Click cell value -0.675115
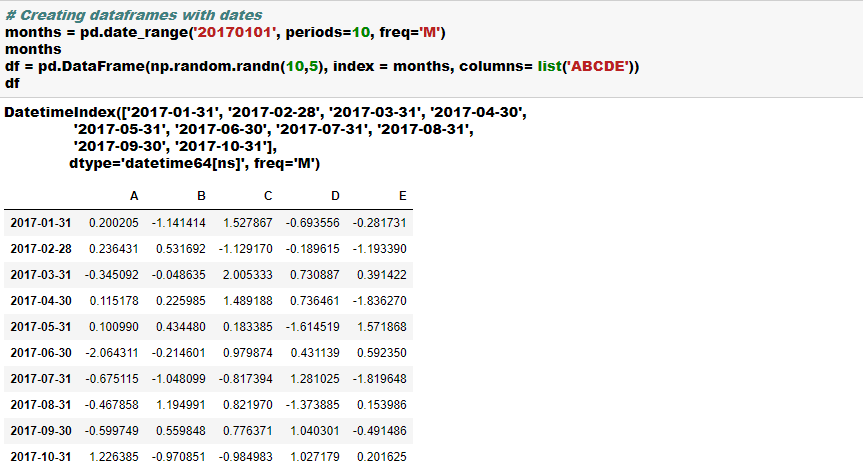The width and height of the screenshot is (863, 467). [x=112, y=379]
